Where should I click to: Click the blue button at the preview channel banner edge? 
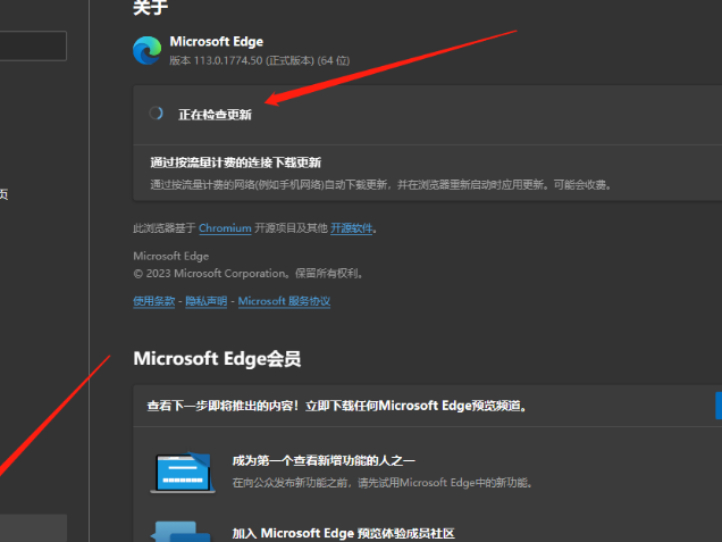point(718,406)
